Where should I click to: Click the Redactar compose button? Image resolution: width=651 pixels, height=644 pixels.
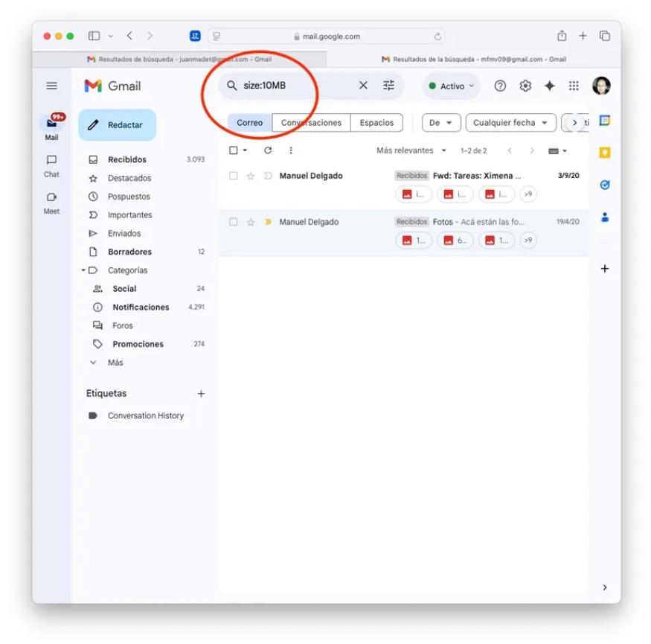pos(117,124)
